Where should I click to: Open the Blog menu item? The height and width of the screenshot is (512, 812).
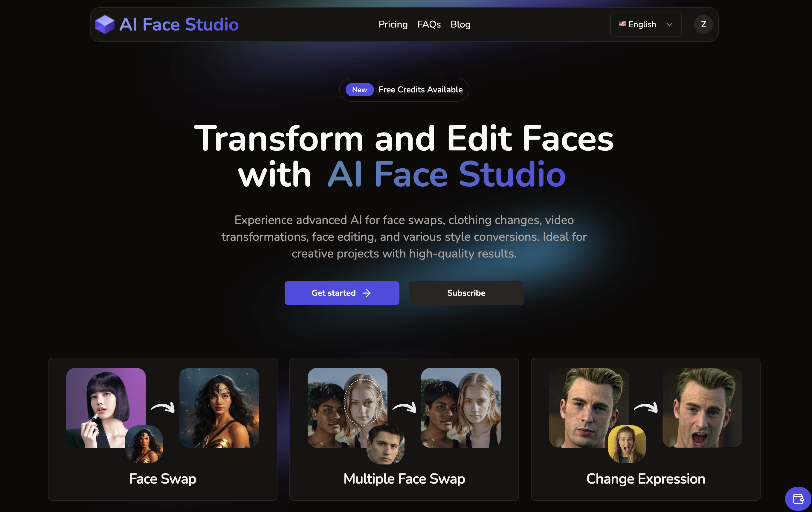point(460,24)
